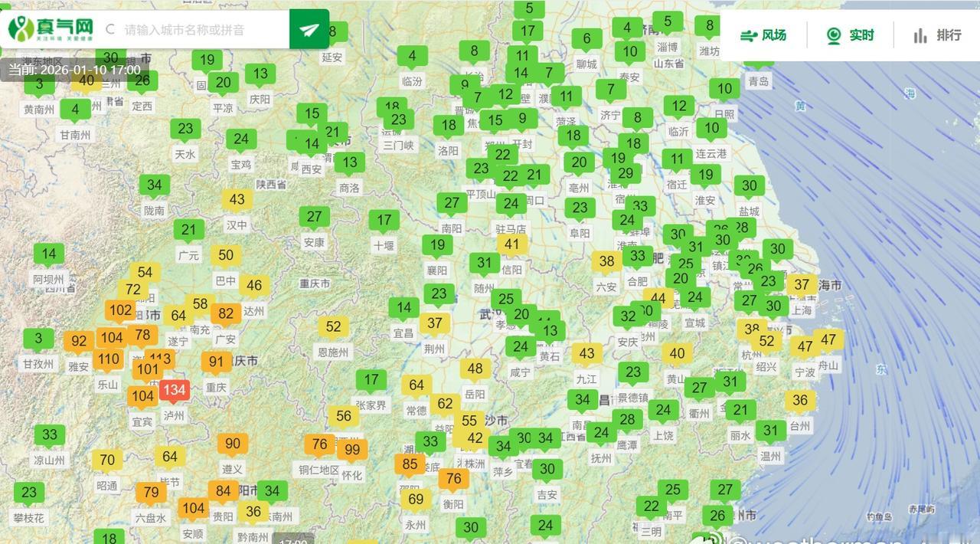Screen dimensions: 980x544
Task: Switch to 实时 realtime view
Action: [x=850, y=35]
